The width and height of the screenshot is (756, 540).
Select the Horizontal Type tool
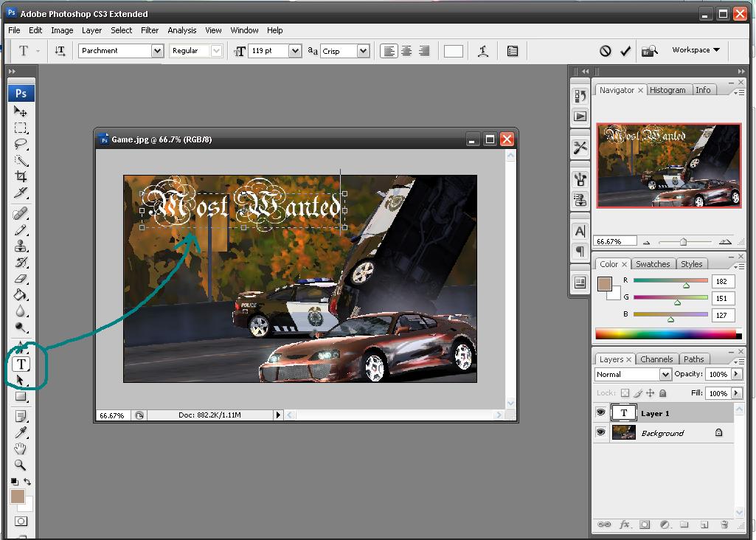click(21, 364)
